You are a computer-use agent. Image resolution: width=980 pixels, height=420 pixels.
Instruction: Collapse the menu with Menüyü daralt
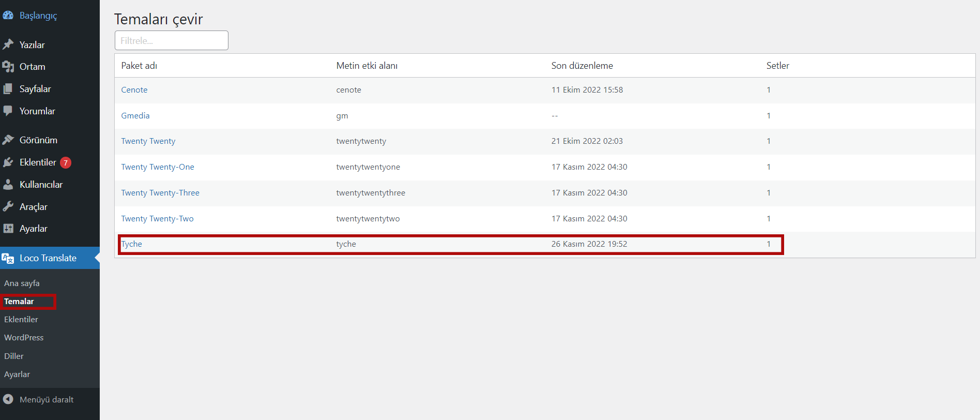pyautogui.click(x=47, y=399)
